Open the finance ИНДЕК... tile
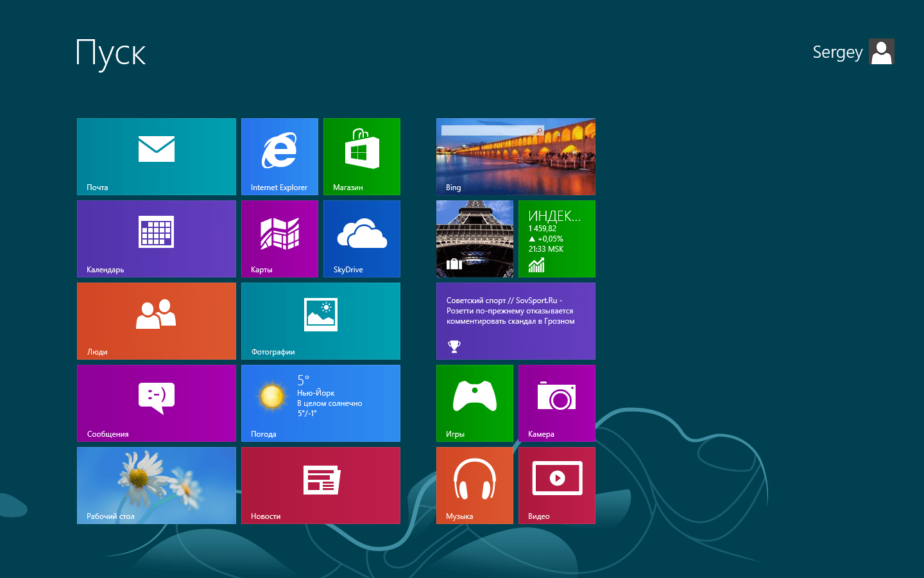Viewport: 924px width, 578px height. pos(557,239)
